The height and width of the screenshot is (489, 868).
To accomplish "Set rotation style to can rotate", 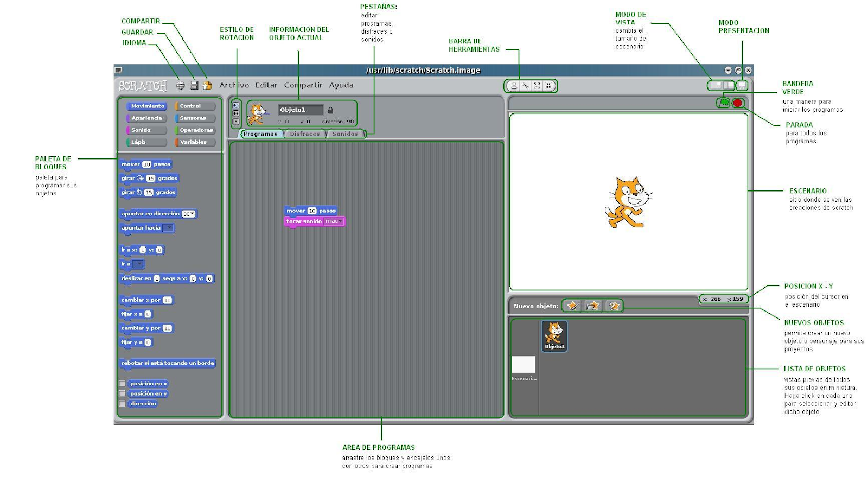I will (235, 106).
